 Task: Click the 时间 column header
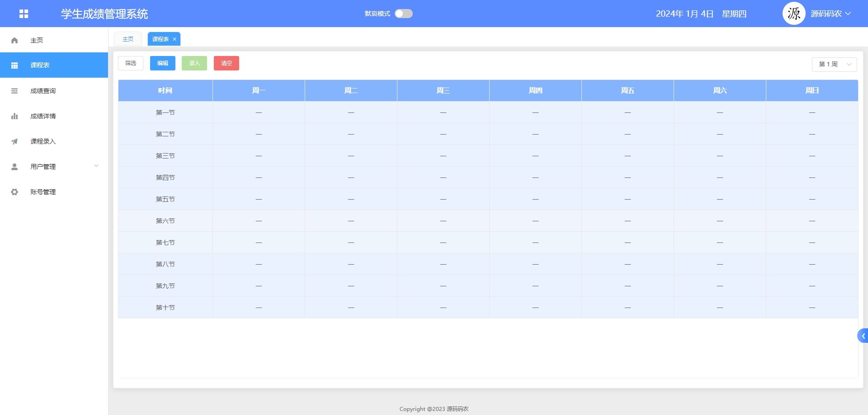pos(165,91)
